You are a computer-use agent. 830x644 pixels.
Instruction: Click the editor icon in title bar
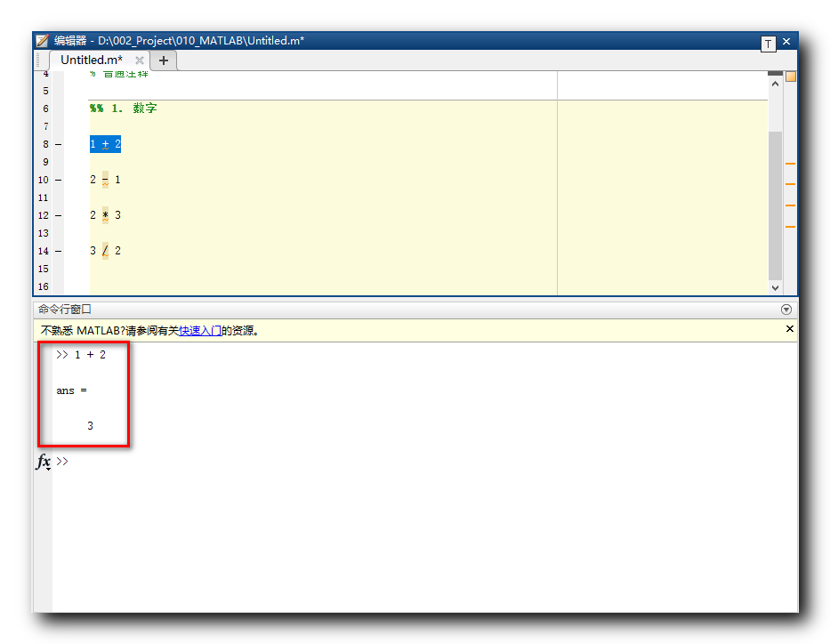43,41
